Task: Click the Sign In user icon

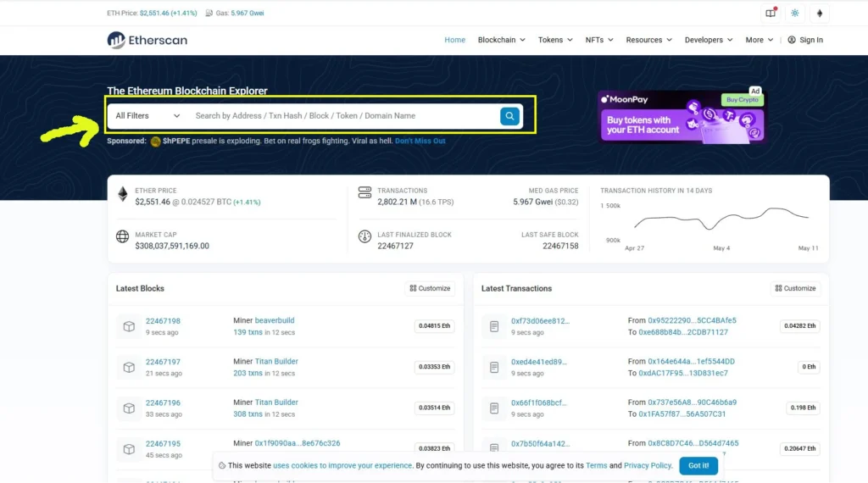Action: point(792,40)
